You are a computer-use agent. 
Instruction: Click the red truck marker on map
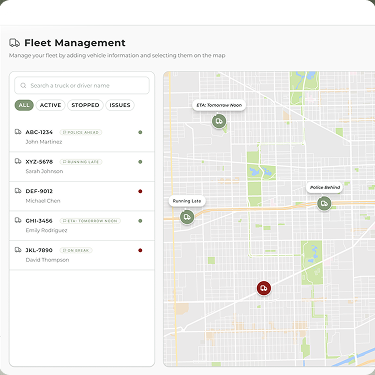coord(264,288)
